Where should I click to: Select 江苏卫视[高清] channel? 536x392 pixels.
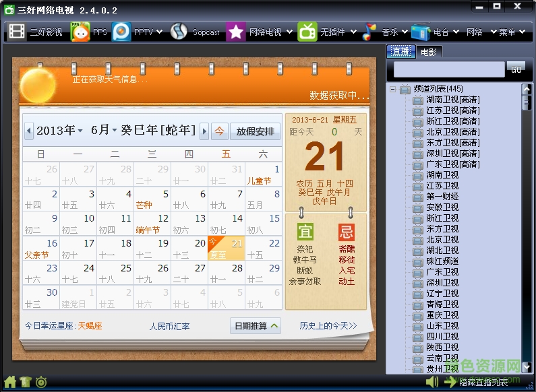pyautogui.click(x=453, y=110)
